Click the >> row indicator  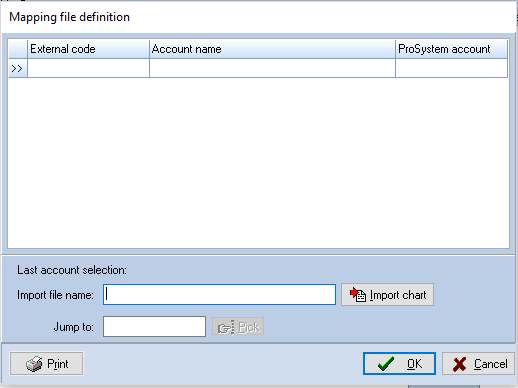[x=18, y=68]
